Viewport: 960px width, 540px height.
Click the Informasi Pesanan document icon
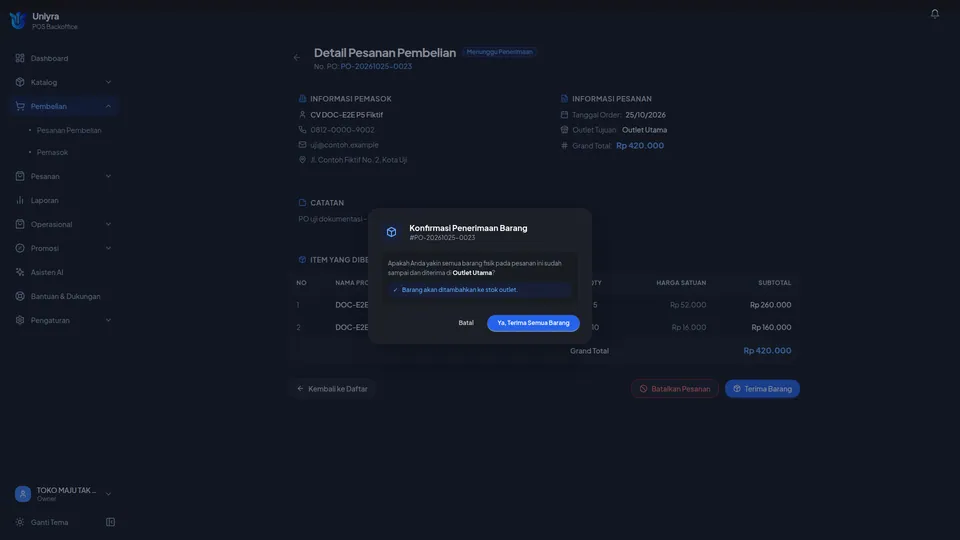pos(564,99)
